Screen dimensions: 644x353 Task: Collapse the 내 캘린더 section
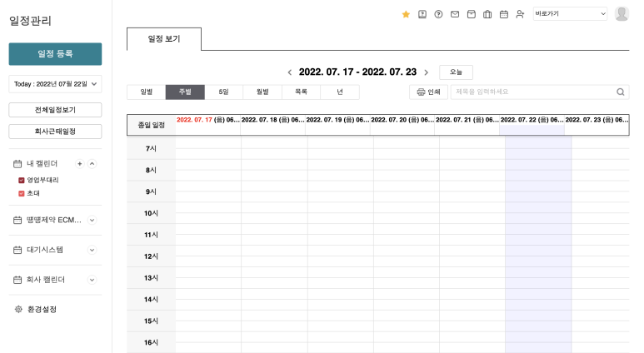point(92,164)
